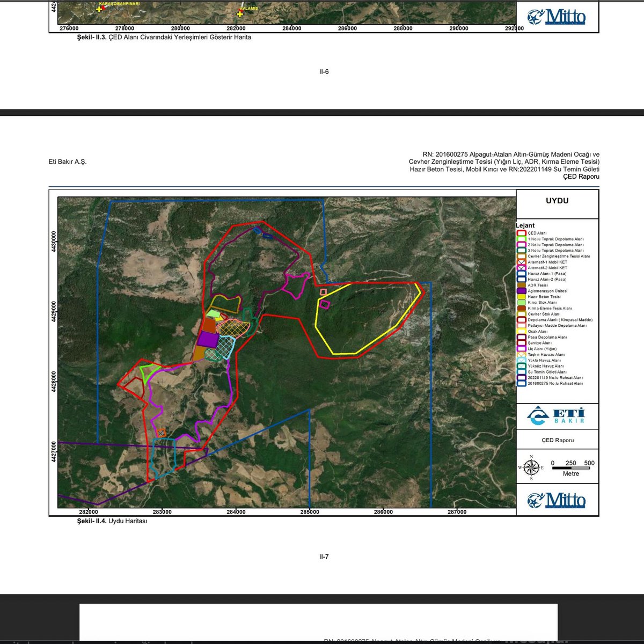Click the 1 No.lu Toprak Depolama swatch
Viewport: 644px width, 644px height.
521,239
